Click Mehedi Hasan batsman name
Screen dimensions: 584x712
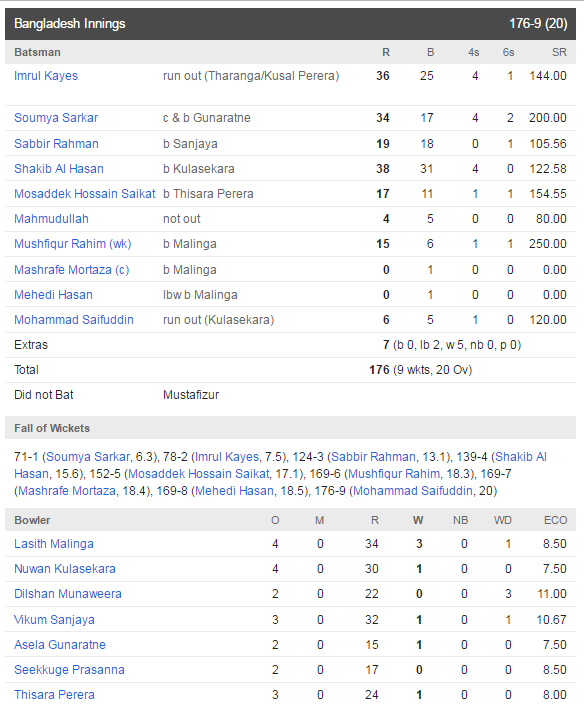point(54,295)
